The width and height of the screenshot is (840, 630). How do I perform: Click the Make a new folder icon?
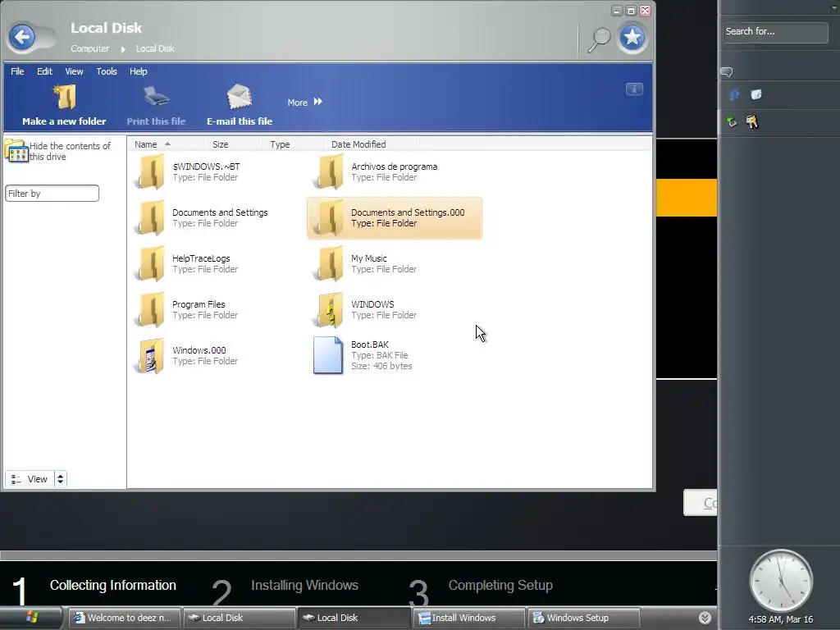coord(65,97)
